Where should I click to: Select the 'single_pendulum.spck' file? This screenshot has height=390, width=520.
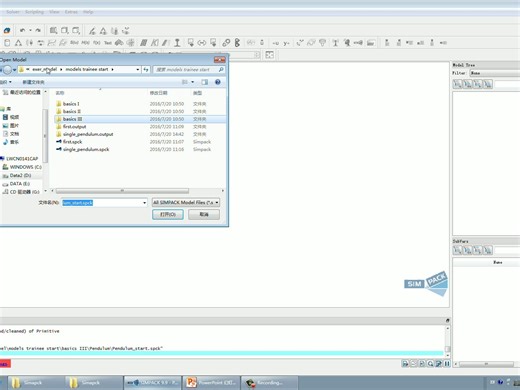[86, 149]
